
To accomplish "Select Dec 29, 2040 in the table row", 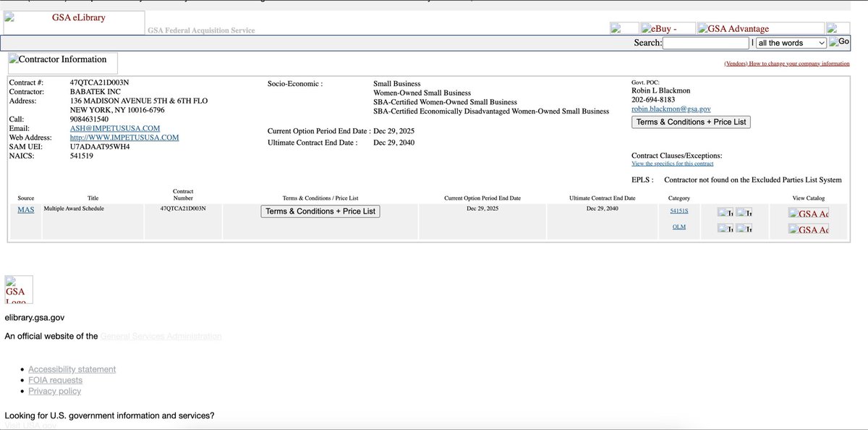I will point(603,208).
